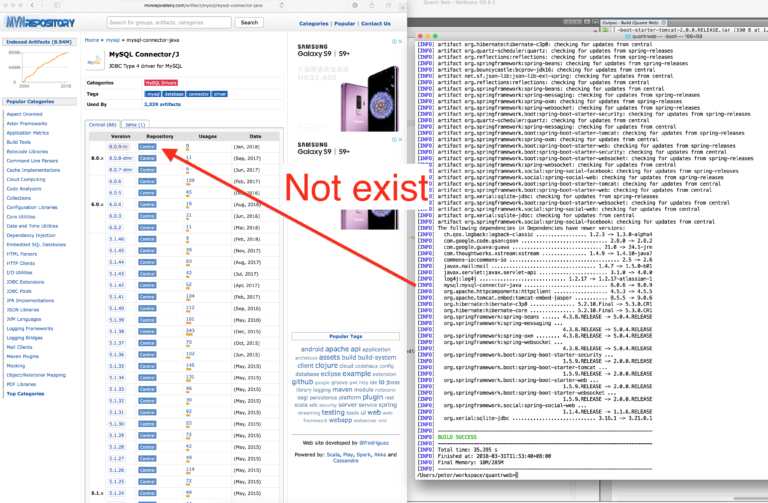Toggle the Safari sidebar icon
The width and height of the screenshot is (768, 503).
click(57, 5)
